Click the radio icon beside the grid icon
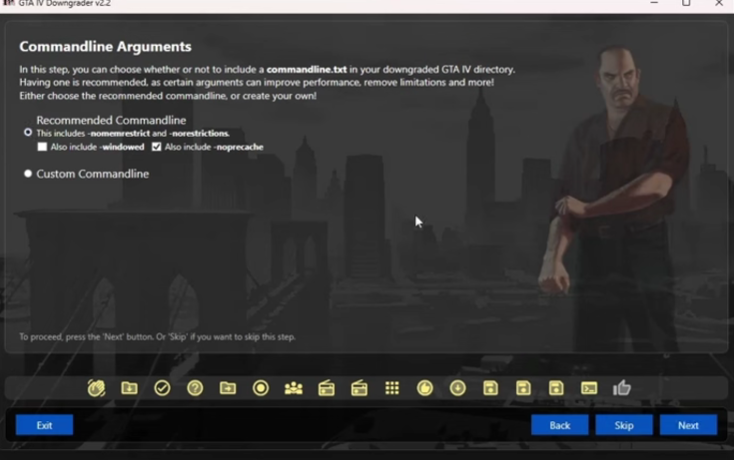Viewport: 734px width, 460px height. pyautogui.click(x=359, y=388)
